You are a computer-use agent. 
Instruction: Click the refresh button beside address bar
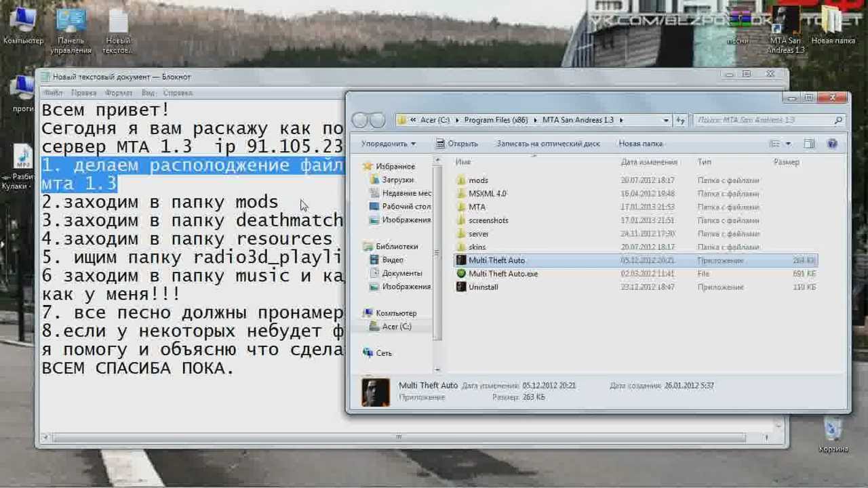coord(681,120)
